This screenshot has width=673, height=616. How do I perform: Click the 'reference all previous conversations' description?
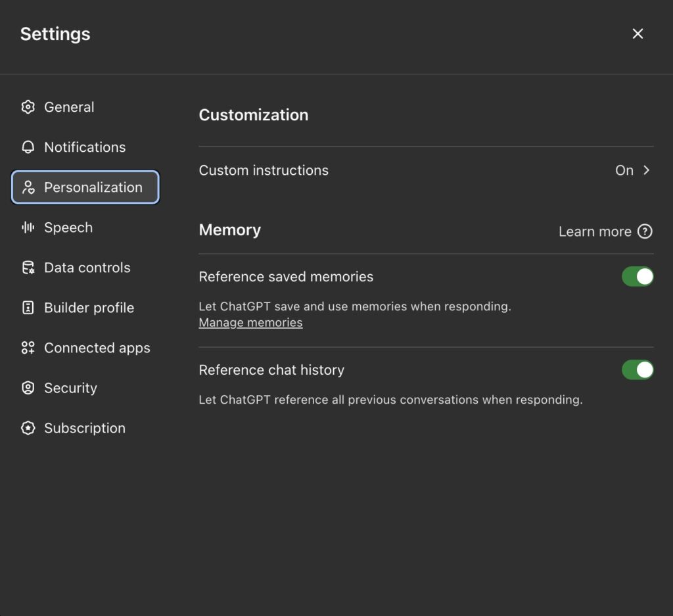click(x=390, y=400)
